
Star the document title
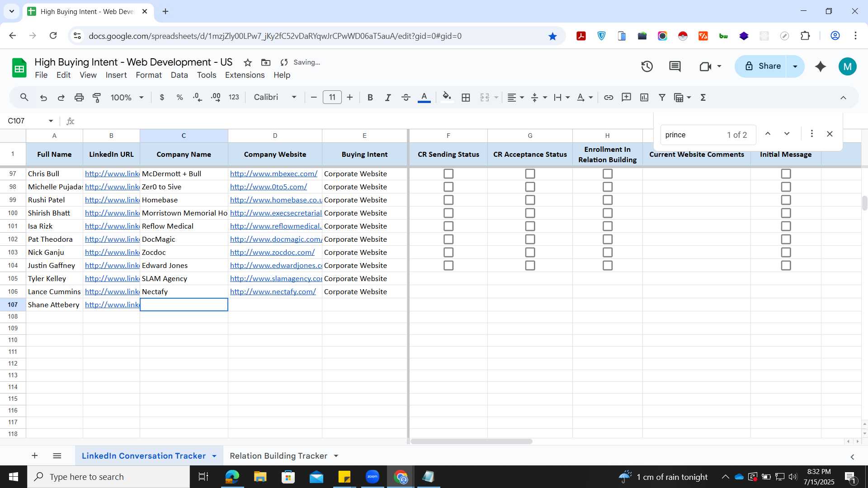coord(248,62)
